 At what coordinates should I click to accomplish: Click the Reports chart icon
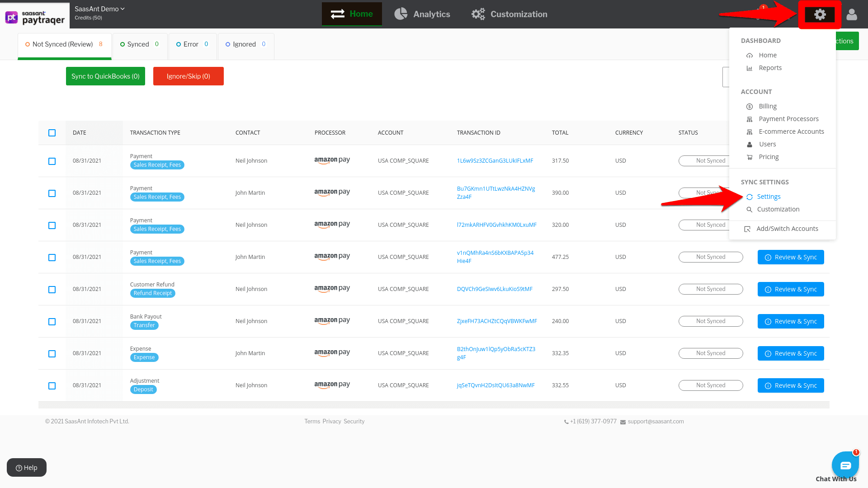pyautogui.click(x=750, y=68)
